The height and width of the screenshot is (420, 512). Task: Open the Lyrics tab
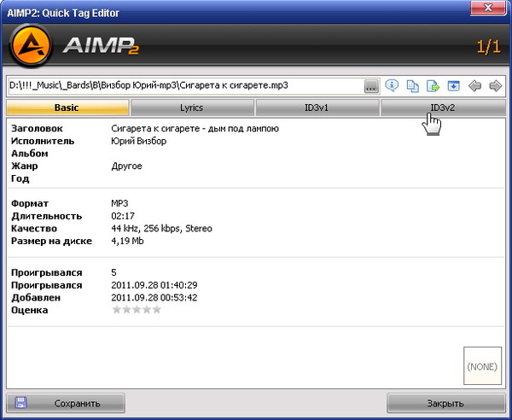[x=192, y=108]
